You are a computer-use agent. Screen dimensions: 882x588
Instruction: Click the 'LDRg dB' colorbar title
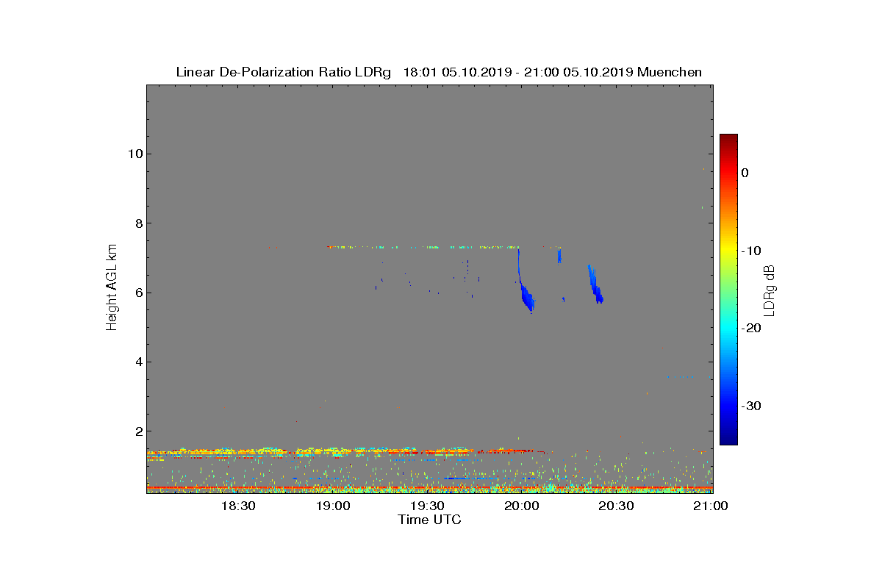tap(770, 290)
